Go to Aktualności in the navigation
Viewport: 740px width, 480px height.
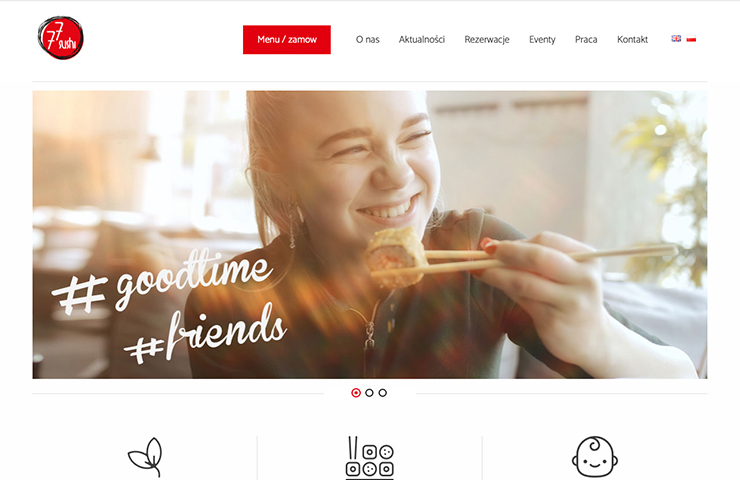point(421,40)
